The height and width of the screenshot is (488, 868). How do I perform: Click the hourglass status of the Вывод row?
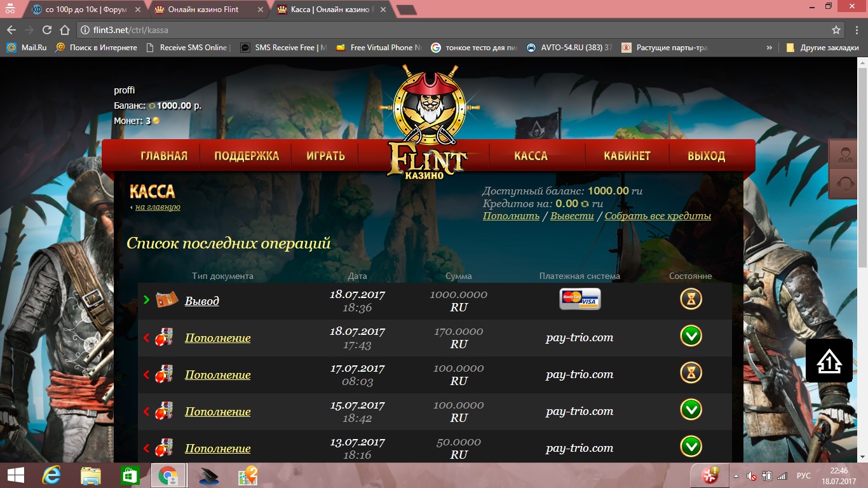[691, 299]
